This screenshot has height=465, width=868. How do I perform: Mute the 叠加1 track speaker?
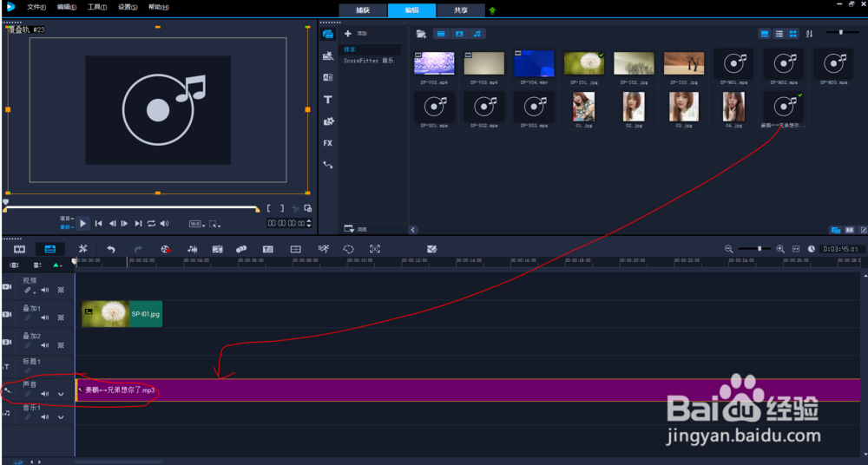point(45,318)
